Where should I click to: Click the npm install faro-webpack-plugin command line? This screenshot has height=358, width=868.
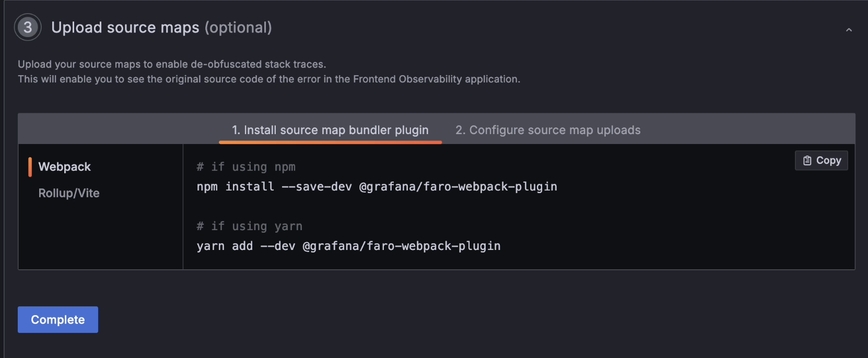tap(377, 187)
